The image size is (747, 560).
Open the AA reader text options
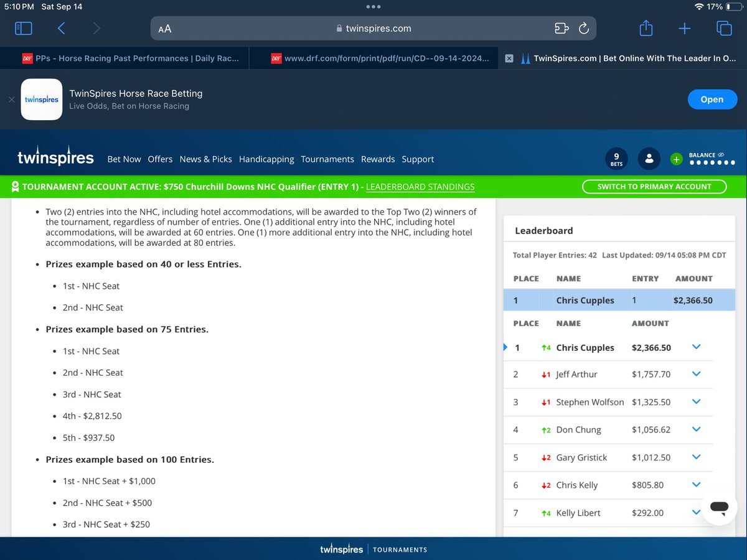[165, 29]
